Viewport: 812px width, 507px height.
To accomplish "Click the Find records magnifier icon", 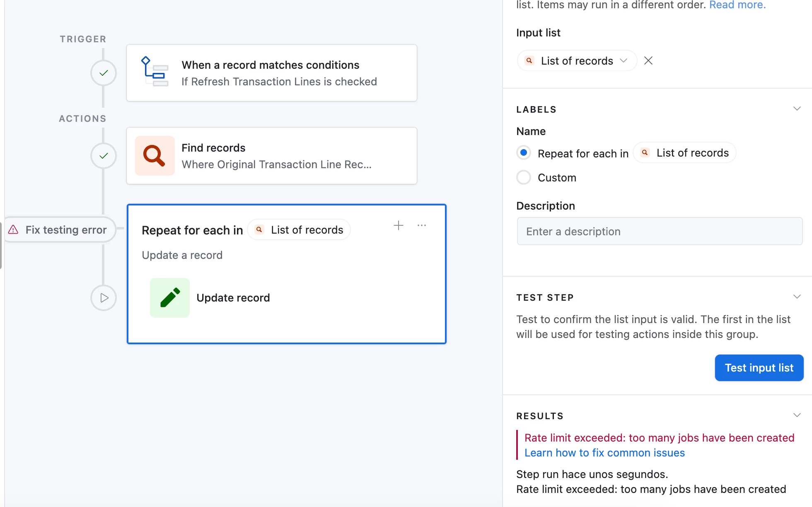I will [155, 156].
